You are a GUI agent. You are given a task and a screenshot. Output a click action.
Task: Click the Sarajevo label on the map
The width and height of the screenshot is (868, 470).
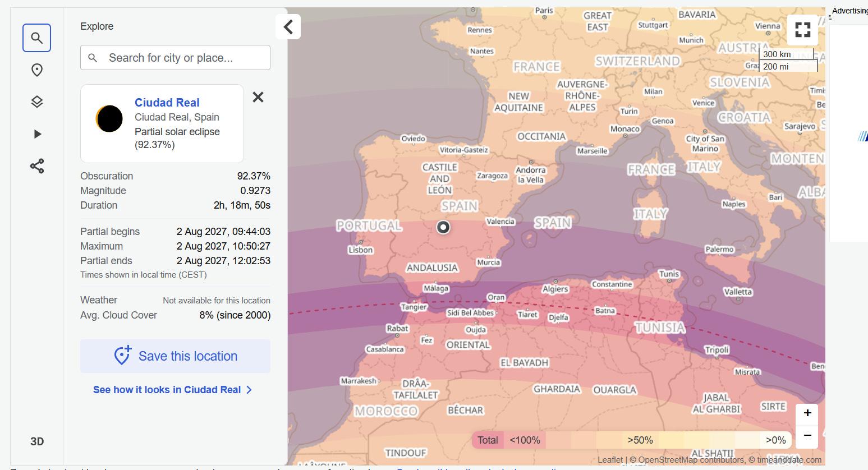(800, 126)
